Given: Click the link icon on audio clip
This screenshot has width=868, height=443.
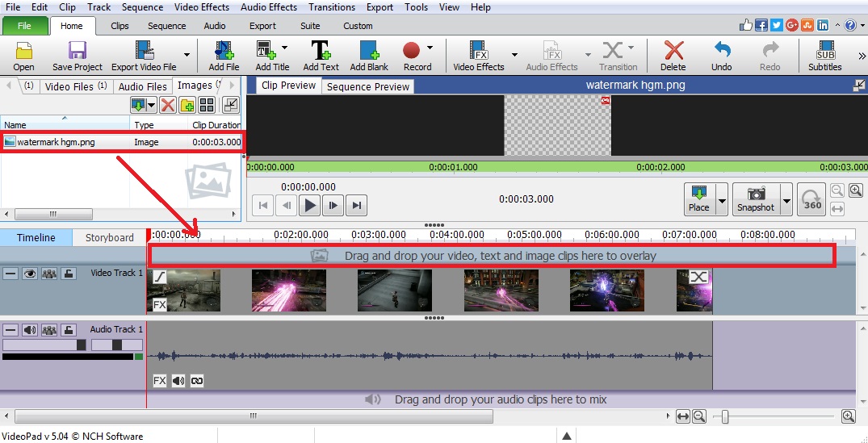Looking at the screenshot, I should (x=196, y=381).
